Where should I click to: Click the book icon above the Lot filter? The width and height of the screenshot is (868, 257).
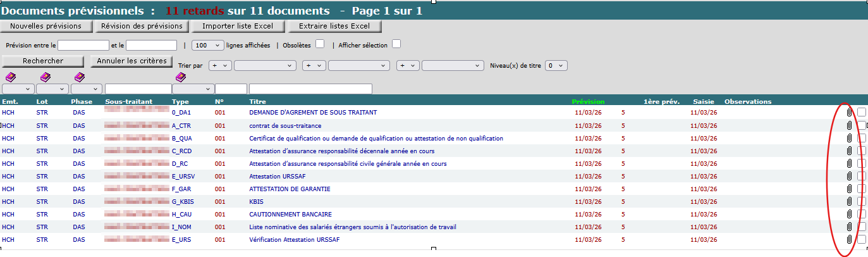(x=45, y=77)
